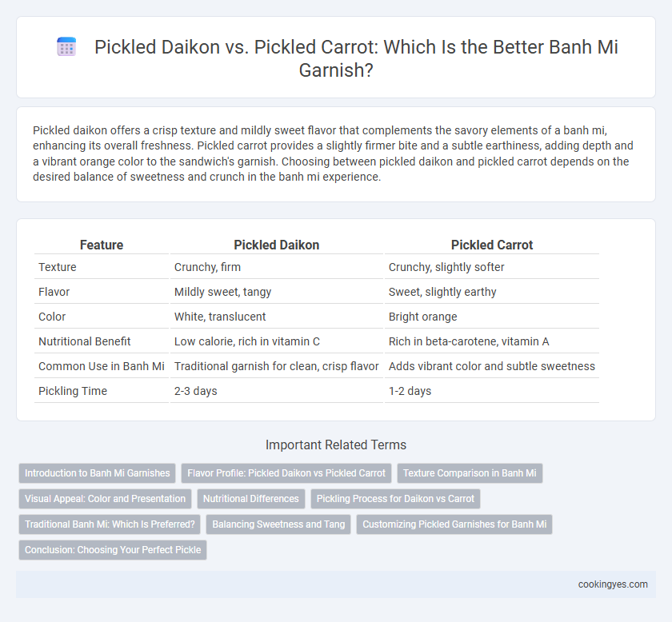
Task: Open the Texture Comparison in Banh Mi tag
Action: tap(470, 473)
